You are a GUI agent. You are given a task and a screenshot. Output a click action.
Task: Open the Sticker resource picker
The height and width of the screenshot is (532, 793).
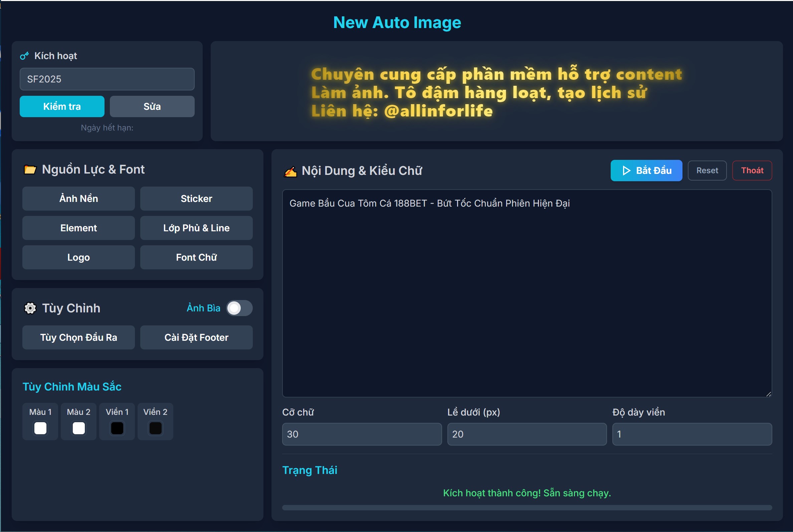point(196,199)
